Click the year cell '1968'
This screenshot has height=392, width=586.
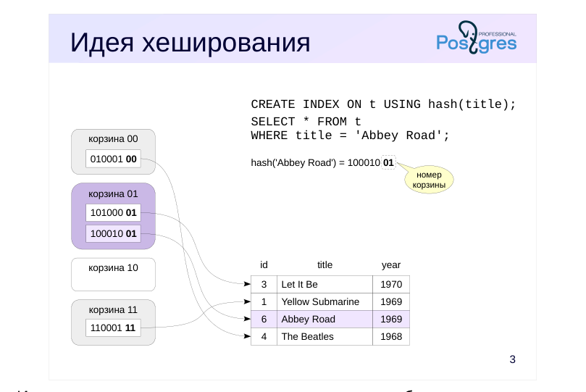(x=391, y=336)
